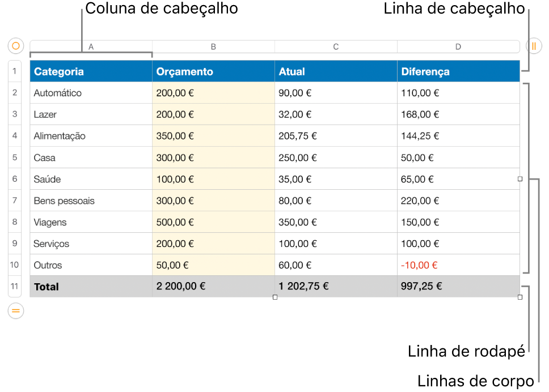
Task: Click the bottom-right corner resize handle
Action: [520, 297]
